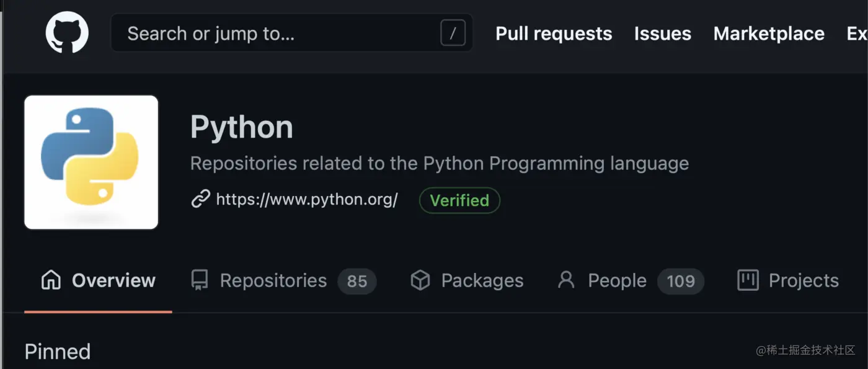
Task: Open the Python organization avatar image
Action: (91, 162)
